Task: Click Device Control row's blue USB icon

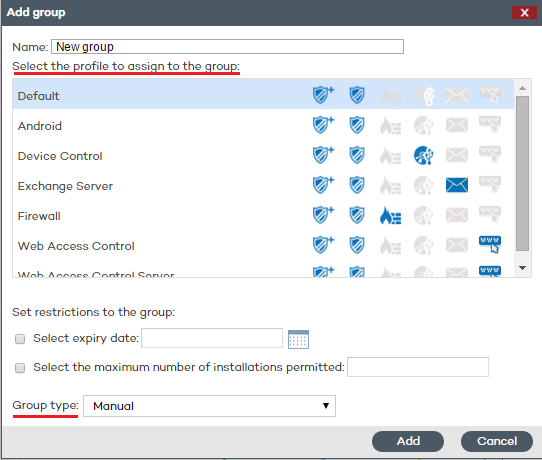Action: (x=423, y=156)
